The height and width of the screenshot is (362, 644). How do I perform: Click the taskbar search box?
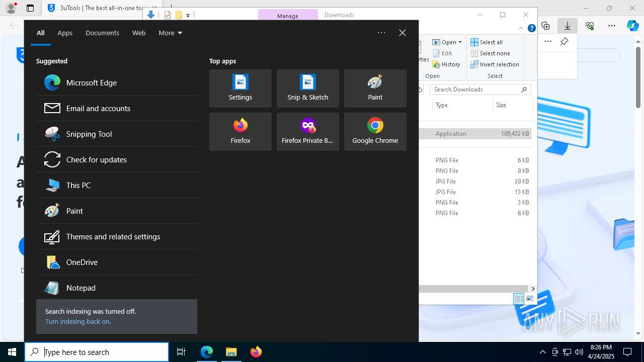point(97,352)
